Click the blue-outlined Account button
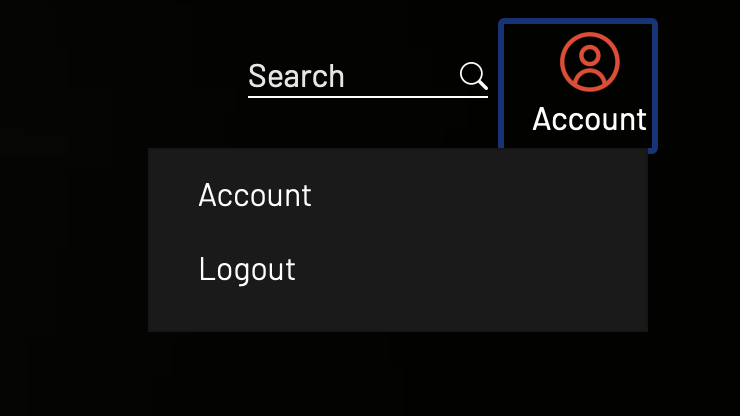The image size is (740, 416). pos(578,85)
